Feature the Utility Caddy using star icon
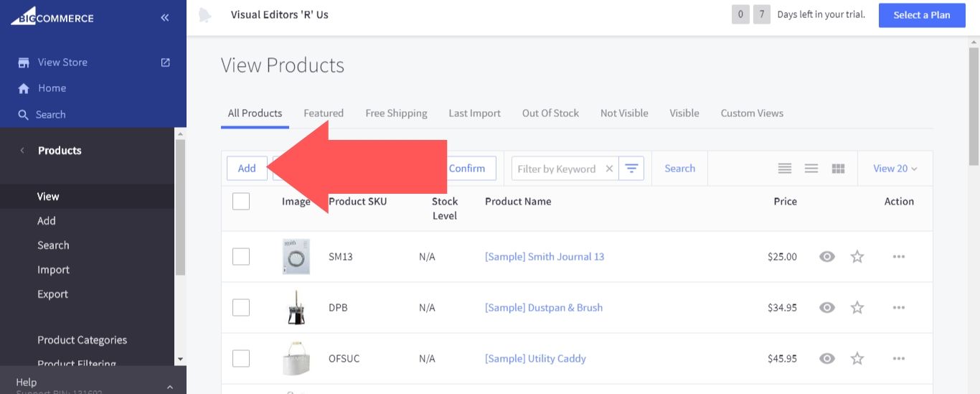Image resolution: width=980 pixels, height=394 pixels. pyautogui.click(x=857, y=358)
